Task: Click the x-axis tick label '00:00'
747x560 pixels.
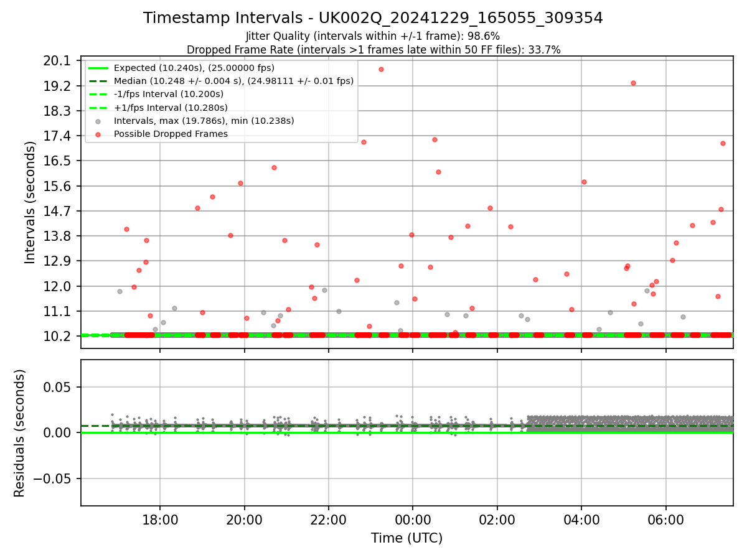Action: [x=413, y=520]
